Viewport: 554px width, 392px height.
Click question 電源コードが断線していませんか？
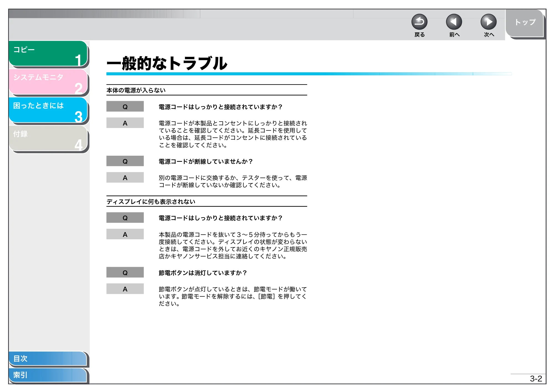pos(206,162)
